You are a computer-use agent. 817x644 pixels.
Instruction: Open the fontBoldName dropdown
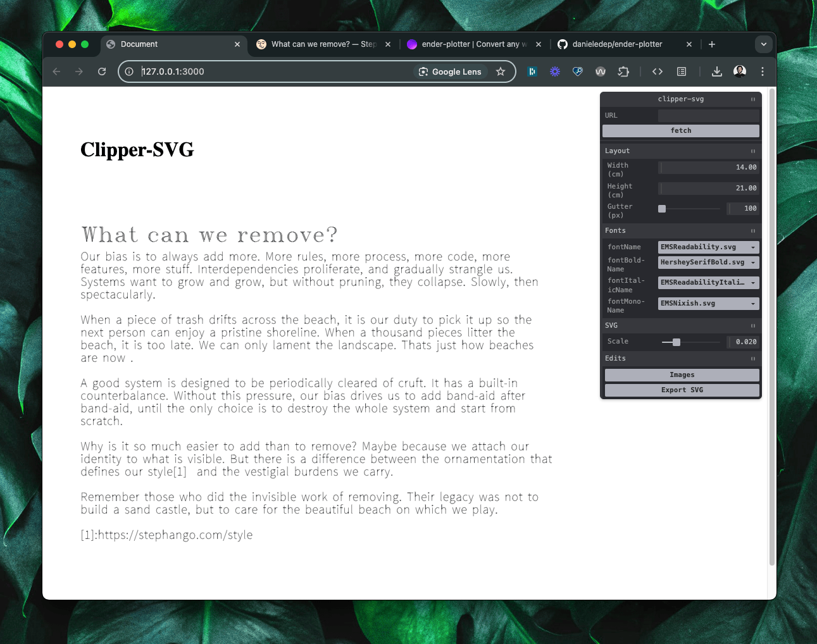pyautogui.click(x=709, y=263)
